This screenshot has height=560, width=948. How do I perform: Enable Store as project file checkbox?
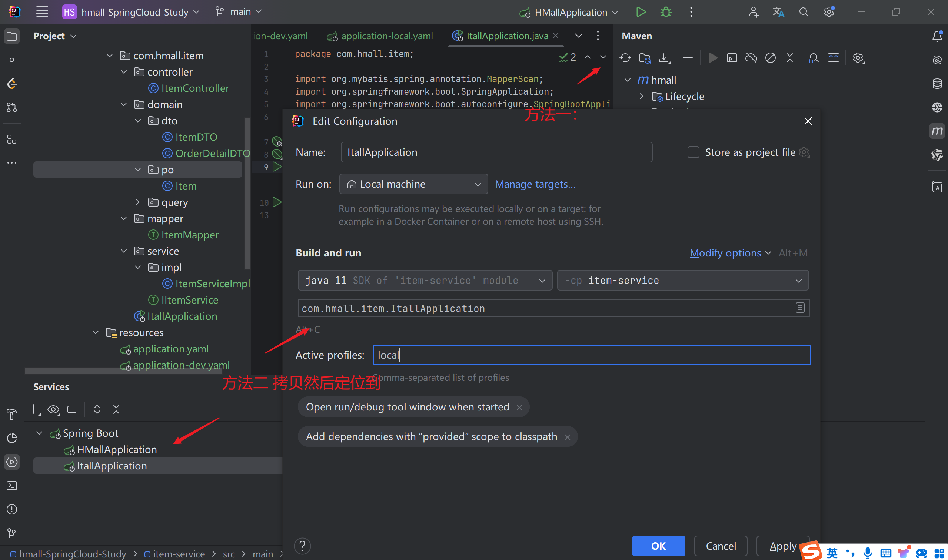tap(693, 152)
